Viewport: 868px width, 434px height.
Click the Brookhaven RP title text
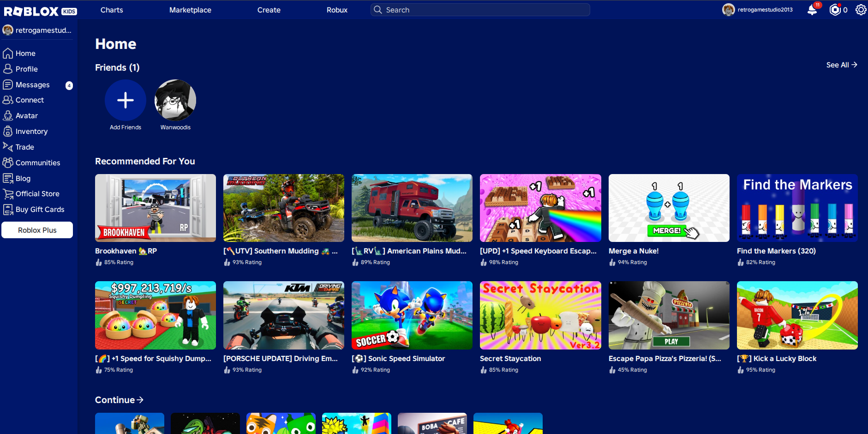(126, 251)
